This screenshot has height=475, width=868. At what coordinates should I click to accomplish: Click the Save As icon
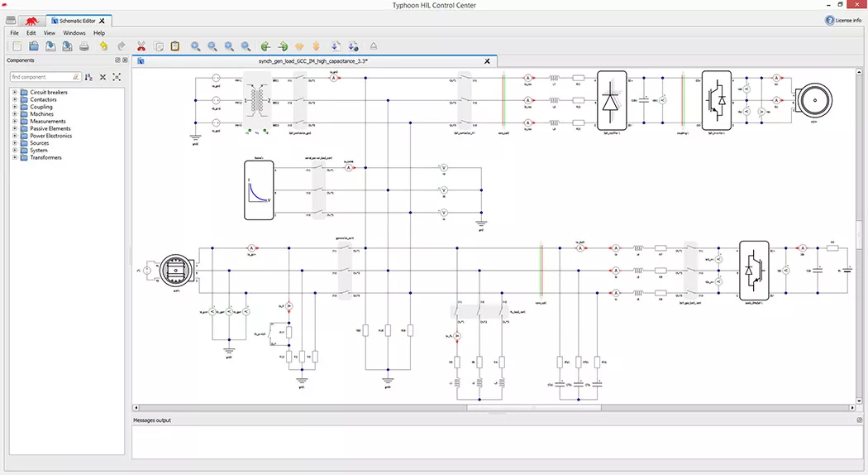click(x=67, y=46)
